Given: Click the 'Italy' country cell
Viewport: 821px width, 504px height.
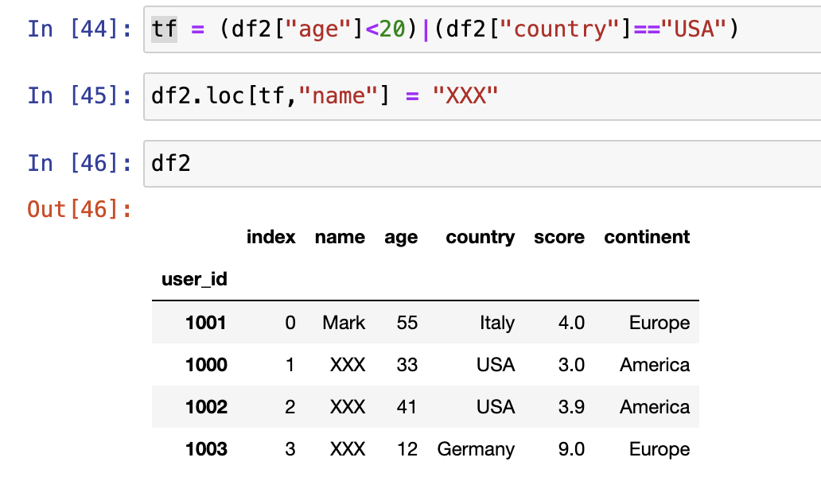Looking at the screenshot, I should (x=497, y=323).
